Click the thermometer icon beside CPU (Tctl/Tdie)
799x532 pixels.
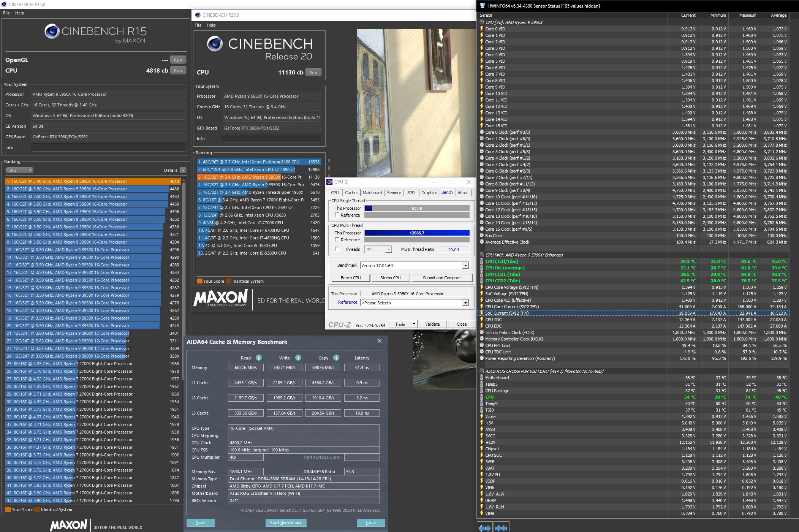click(x=482, y=261)
